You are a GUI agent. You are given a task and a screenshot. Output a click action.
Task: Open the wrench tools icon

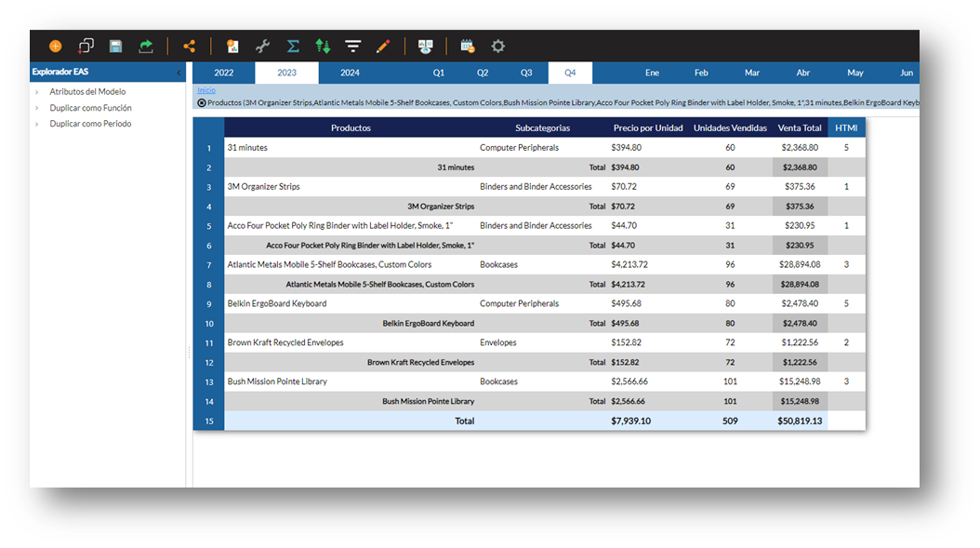262,46
